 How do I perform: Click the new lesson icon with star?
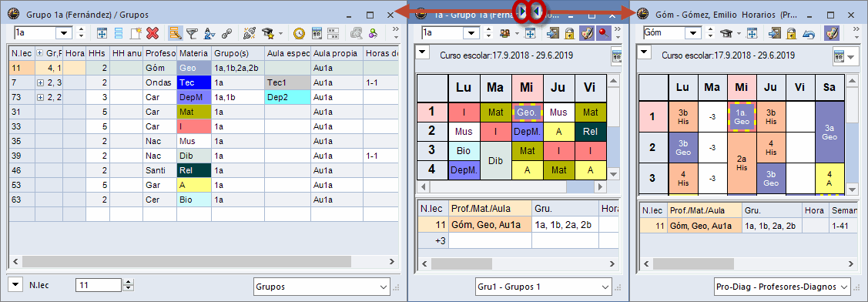136,33
